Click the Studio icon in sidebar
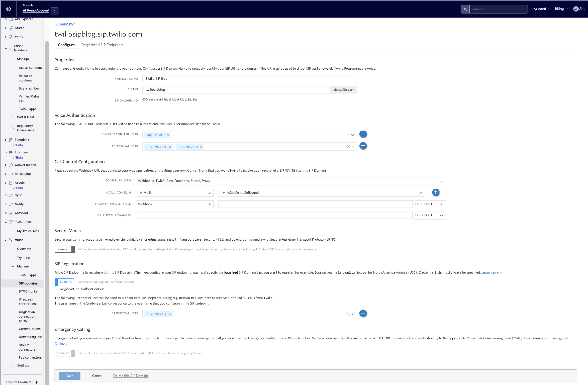The width and height of the screenshot is (588, 385). (11, 28)
